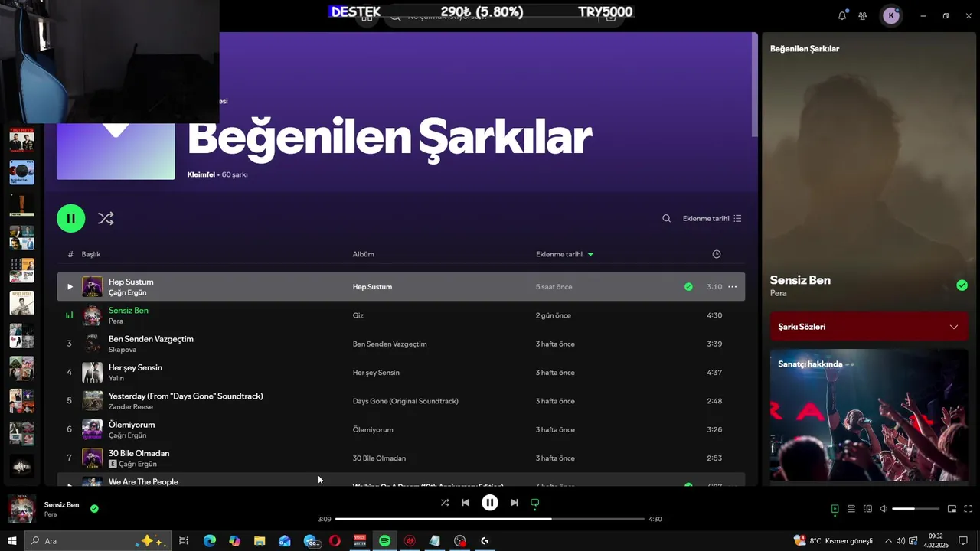Seek within the song progress bar
Screen dimensions: 980x551
490,519
